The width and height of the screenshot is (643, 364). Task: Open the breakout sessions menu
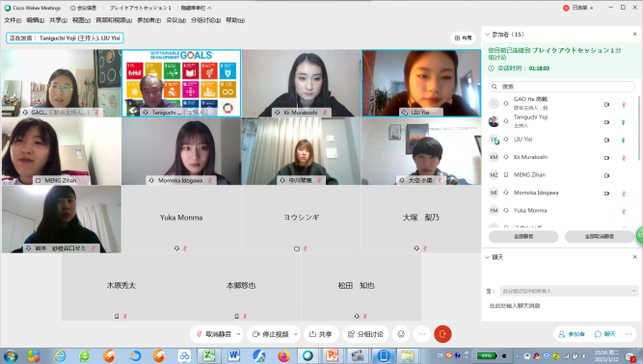(205, 20)
